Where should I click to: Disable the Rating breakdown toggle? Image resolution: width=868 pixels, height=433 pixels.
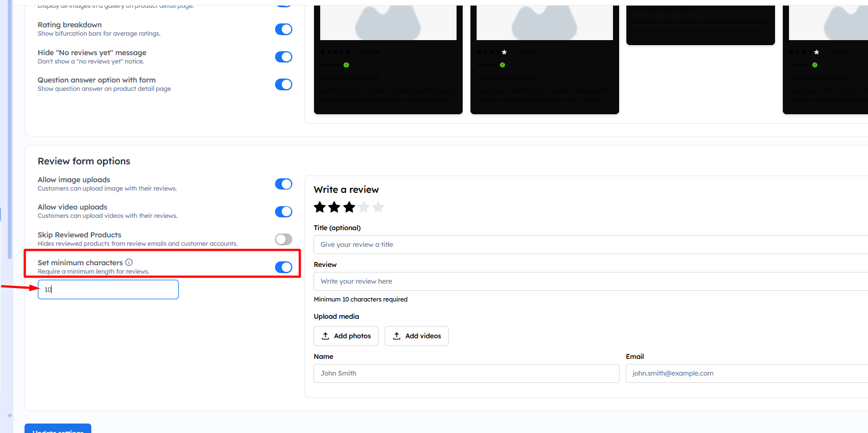(283, 30)
